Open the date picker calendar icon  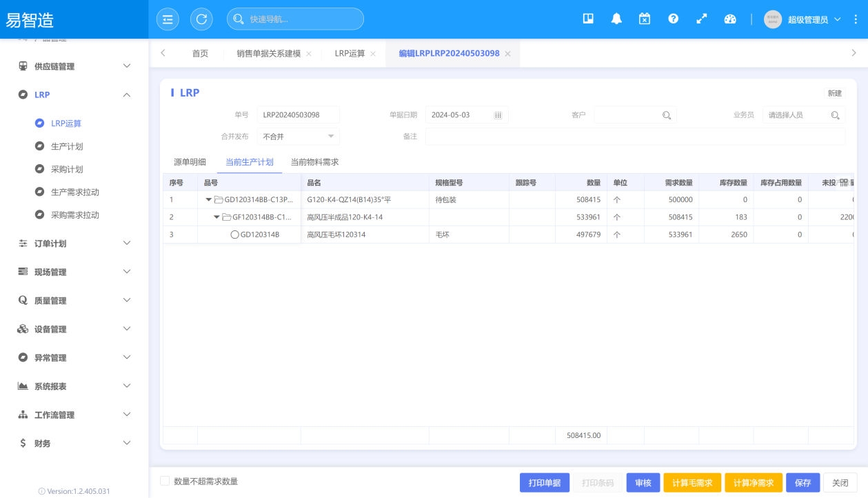coord(498,115)
